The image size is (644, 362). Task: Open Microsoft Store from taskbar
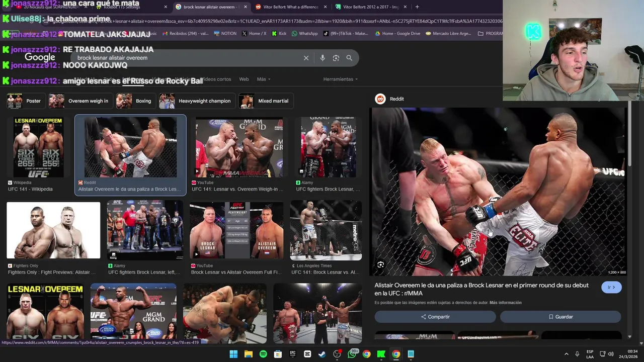click(278, 354)
